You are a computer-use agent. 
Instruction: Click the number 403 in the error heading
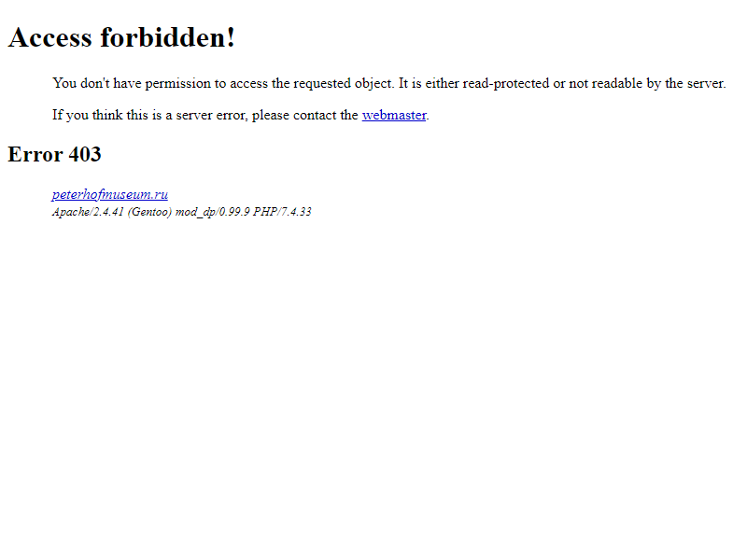coord(85,154)
